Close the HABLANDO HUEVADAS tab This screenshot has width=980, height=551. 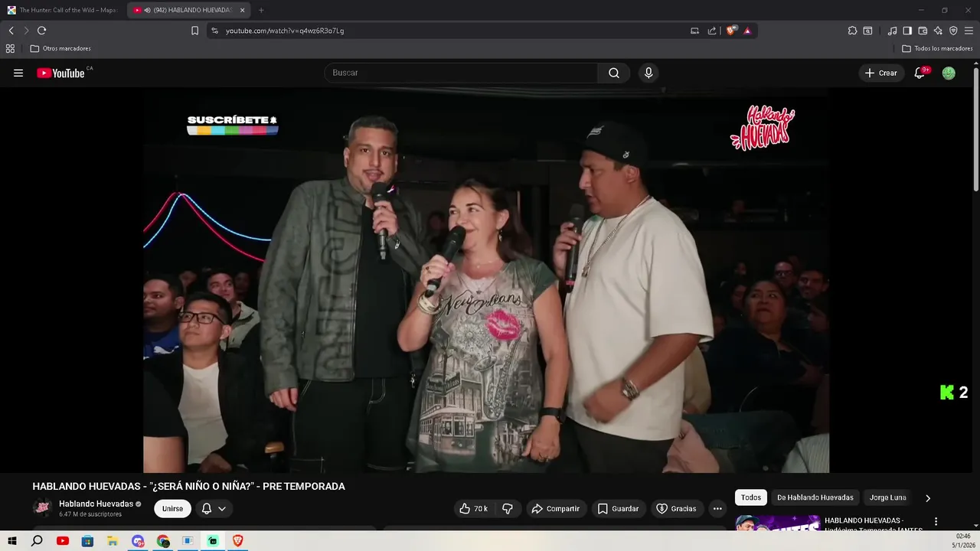tap(243, 10)
